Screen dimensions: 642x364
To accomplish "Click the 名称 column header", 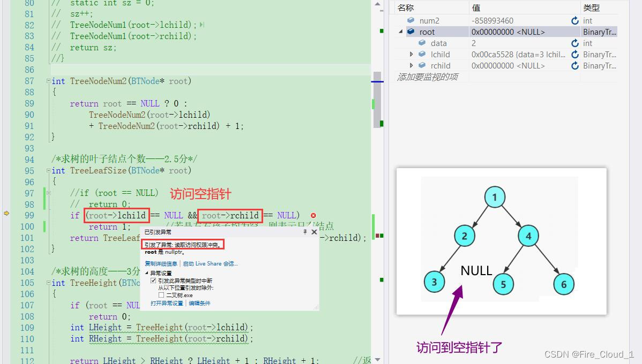I will (405, 8).
